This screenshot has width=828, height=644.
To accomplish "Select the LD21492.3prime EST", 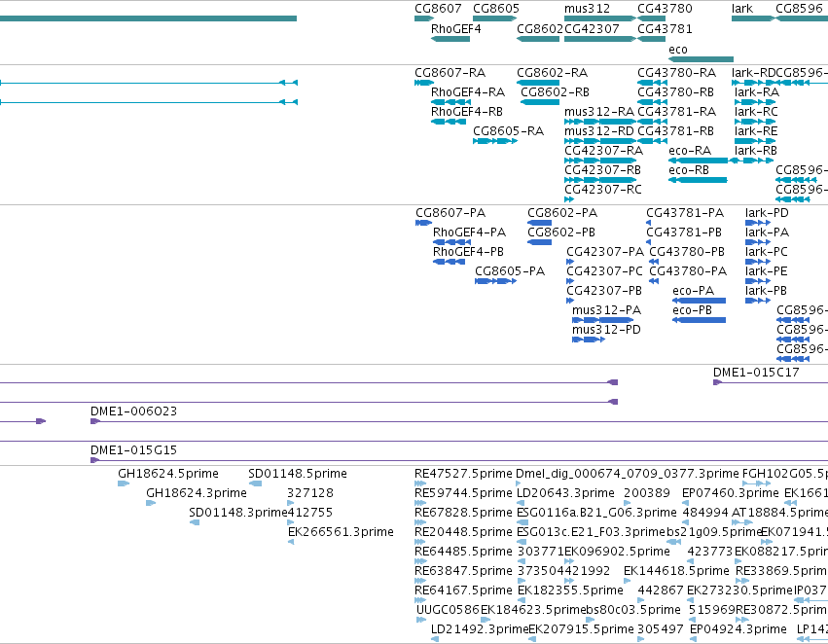I will [x=435, y=640].
